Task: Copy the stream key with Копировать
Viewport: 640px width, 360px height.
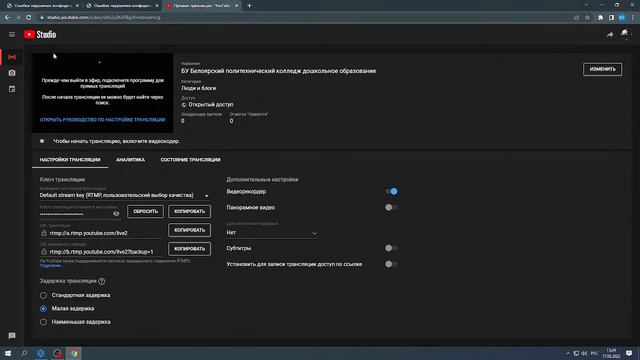Action: (189, 211)
